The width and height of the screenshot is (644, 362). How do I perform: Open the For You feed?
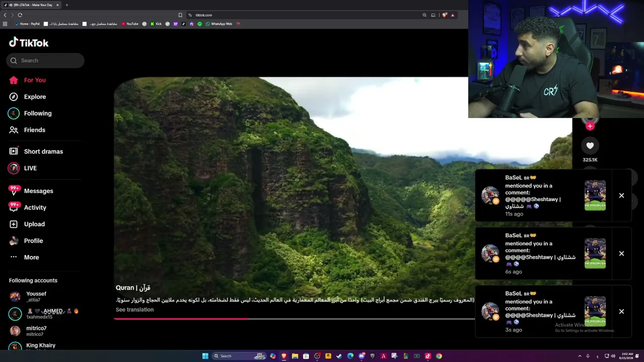click(28, 80)
